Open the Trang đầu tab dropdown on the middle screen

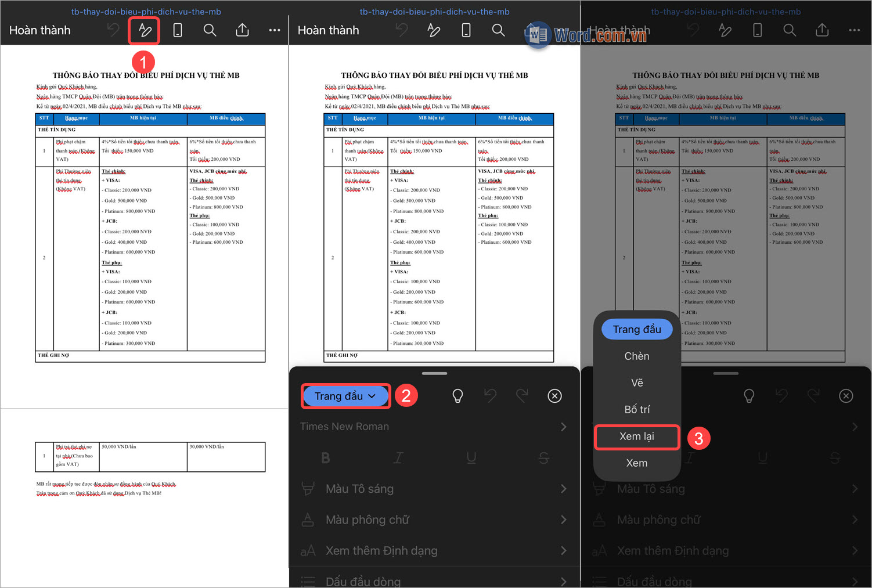click(345, 396)
